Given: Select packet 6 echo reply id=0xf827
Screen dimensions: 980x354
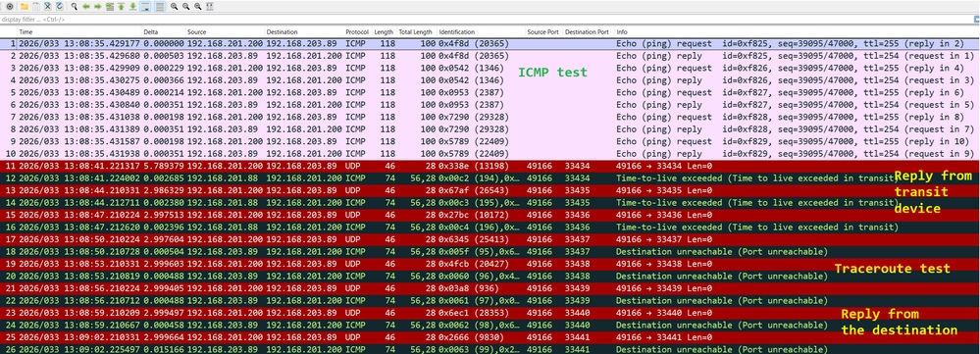Looking at the screenshot, I should tap(490, 105).
